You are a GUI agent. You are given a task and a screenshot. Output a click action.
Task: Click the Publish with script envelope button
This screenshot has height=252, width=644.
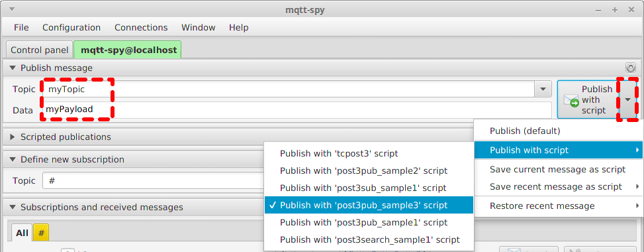point(588,99)
